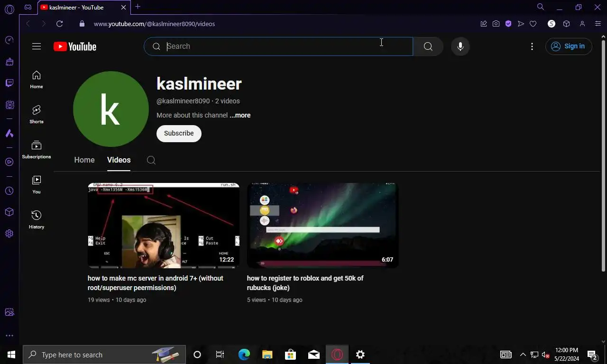
Task: Launch Microsoft Edge from taskbar
Action: [x=244, y=355]
